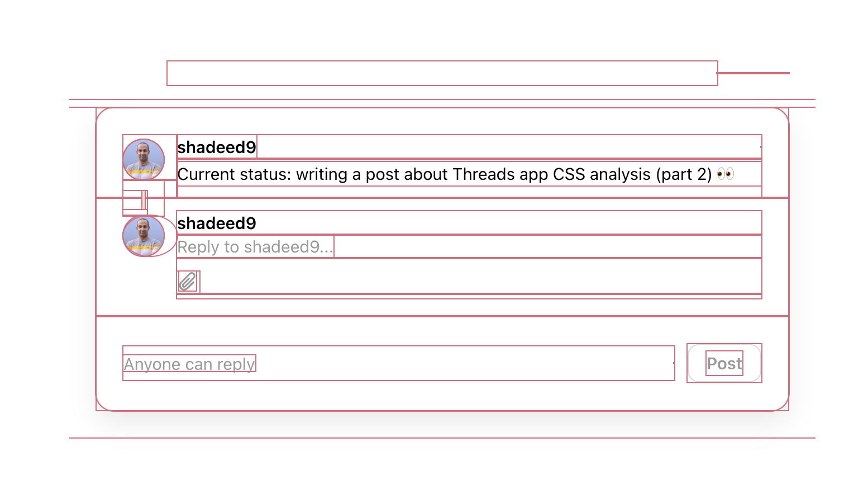The image size is (868, 495).
Task: Click the avatar on the original post
Action: point(144,159)
